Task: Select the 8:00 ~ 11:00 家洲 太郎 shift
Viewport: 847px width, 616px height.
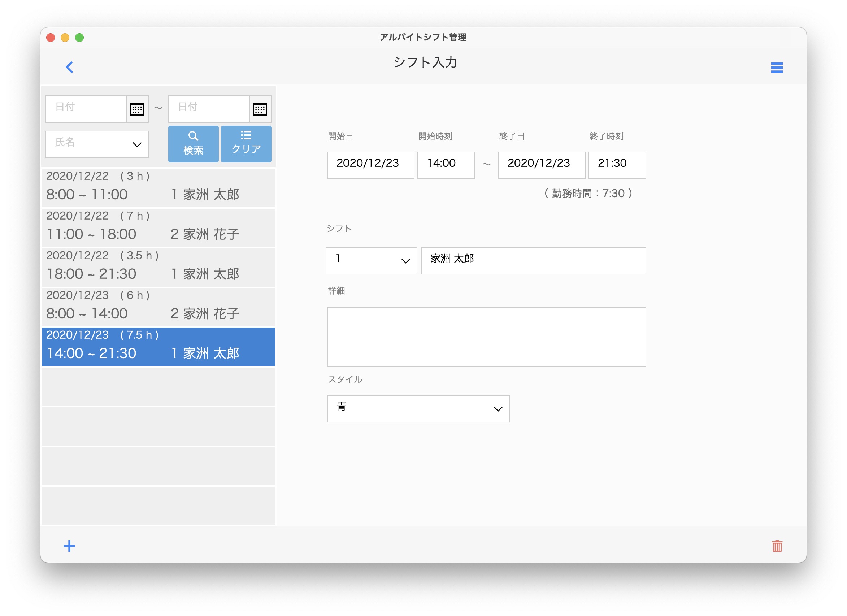Action: click(x=158, y=188)
